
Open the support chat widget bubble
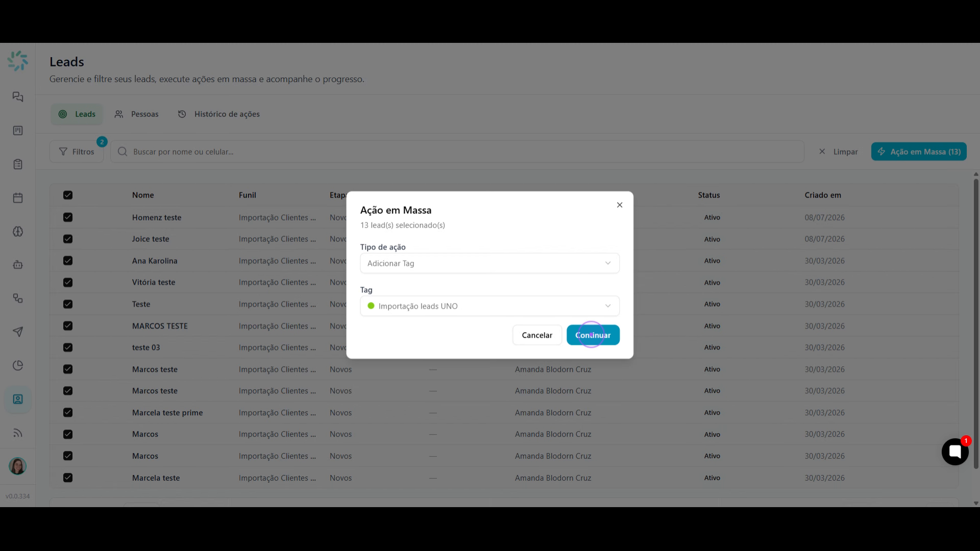click(955, 452)
